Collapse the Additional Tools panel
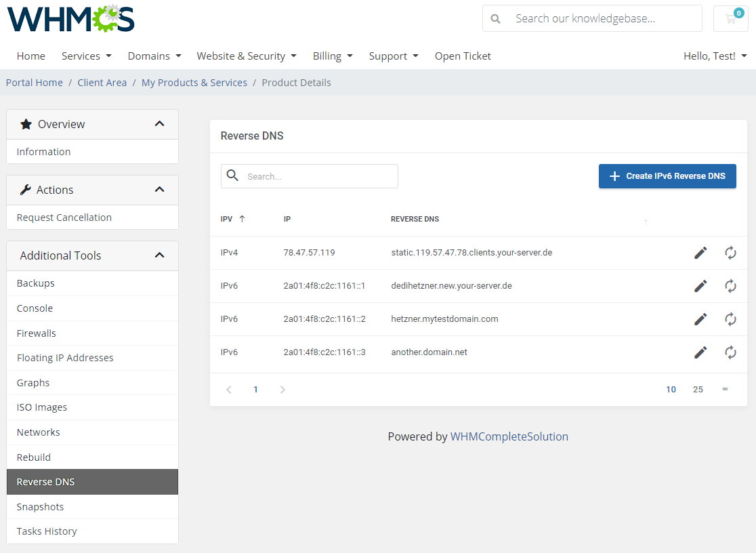Screen dimensions: 756x553 [159, 255]
